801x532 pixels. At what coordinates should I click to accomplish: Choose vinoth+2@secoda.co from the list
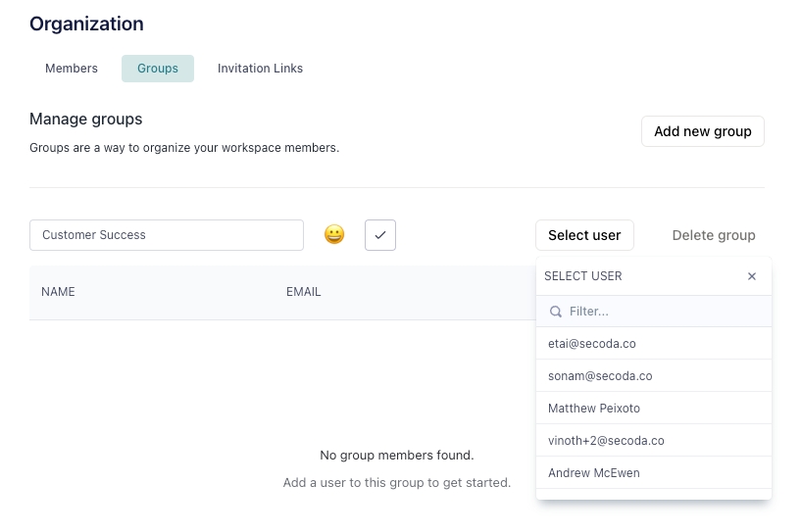coord(606,441)
